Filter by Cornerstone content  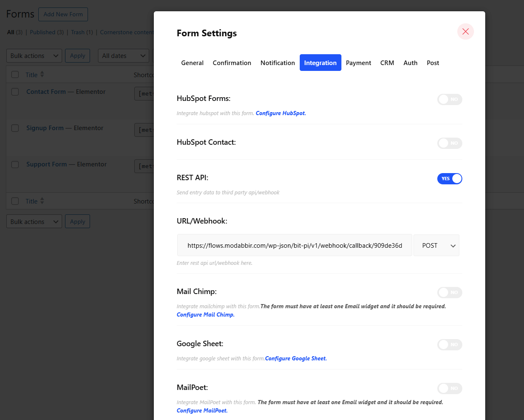pos(127,32)
